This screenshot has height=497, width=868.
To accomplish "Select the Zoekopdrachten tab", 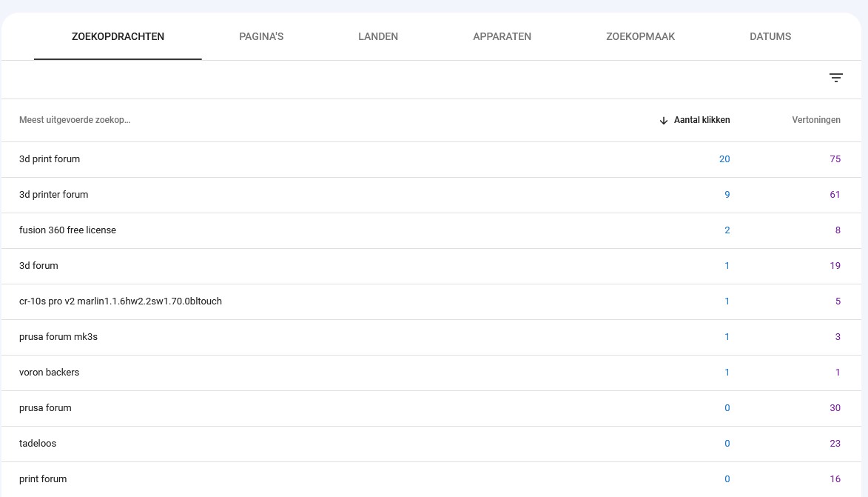I will (118, 36).
